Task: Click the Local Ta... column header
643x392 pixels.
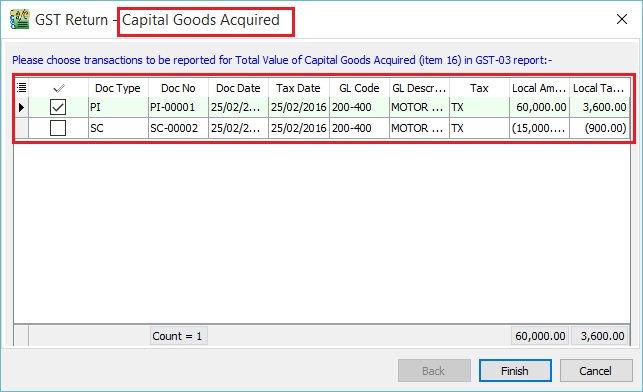Action: pyautogui.click(x=599, y=88)
